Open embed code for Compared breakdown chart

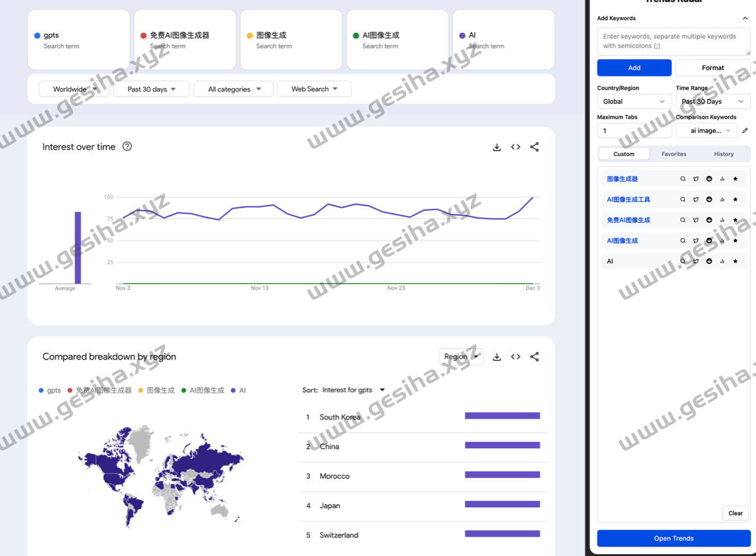tap(516, 356)
